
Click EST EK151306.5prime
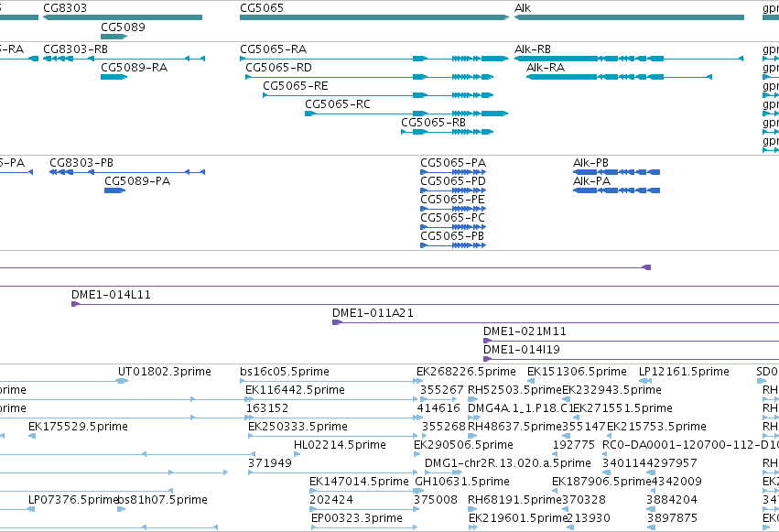pos(577,372)
